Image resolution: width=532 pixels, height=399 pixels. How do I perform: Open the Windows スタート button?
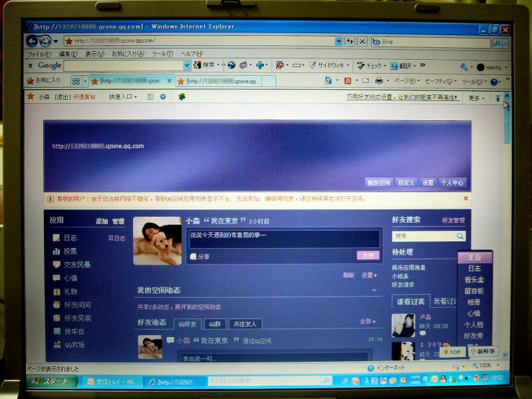pyautogui.click(x=53, y=381)
